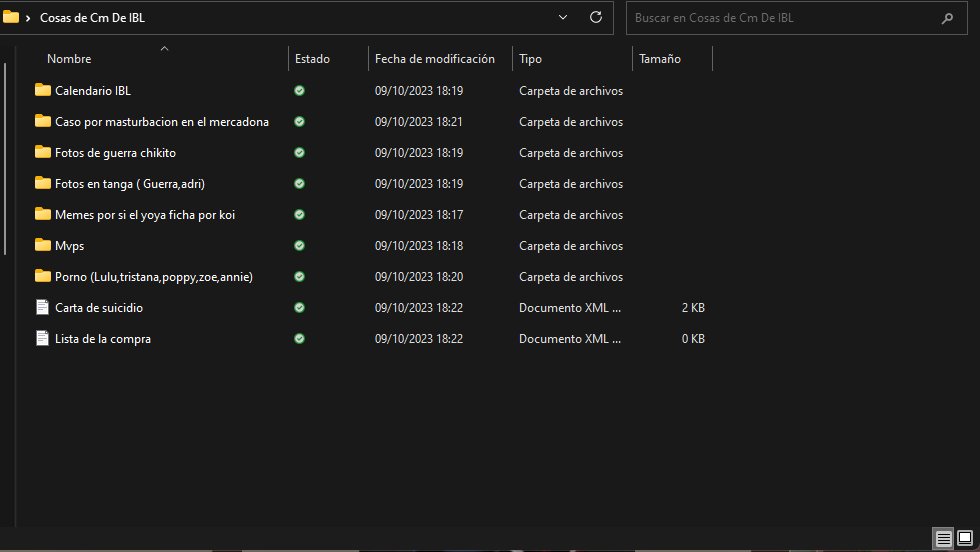The width and height of the screenshot is (980, 552).
Task: Click sync checkmark for Fotos de guerra chikito
Action: pos(299,153)
